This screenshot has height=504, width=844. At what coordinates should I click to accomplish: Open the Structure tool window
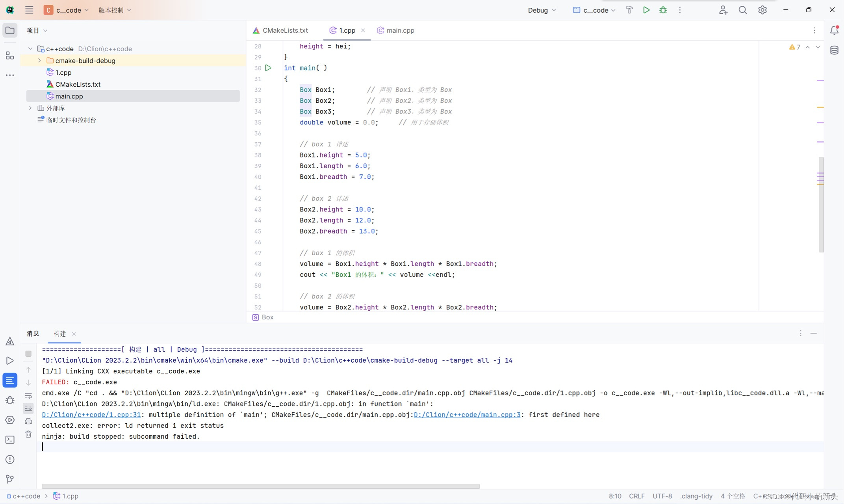[10, 56]
